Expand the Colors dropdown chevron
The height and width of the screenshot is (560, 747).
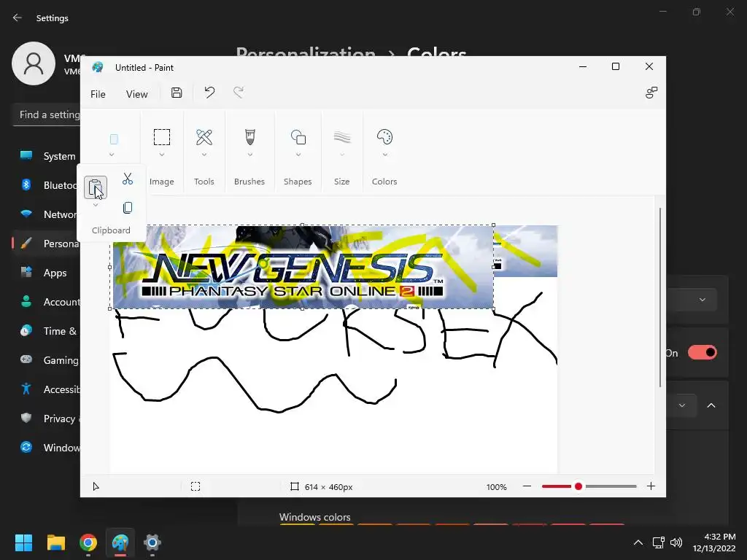385,155
